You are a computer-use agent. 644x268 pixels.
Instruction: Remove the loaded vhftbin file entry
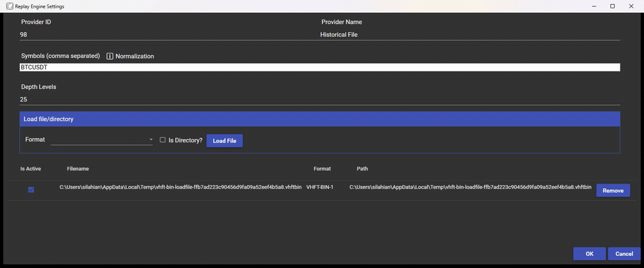[613, 191]
